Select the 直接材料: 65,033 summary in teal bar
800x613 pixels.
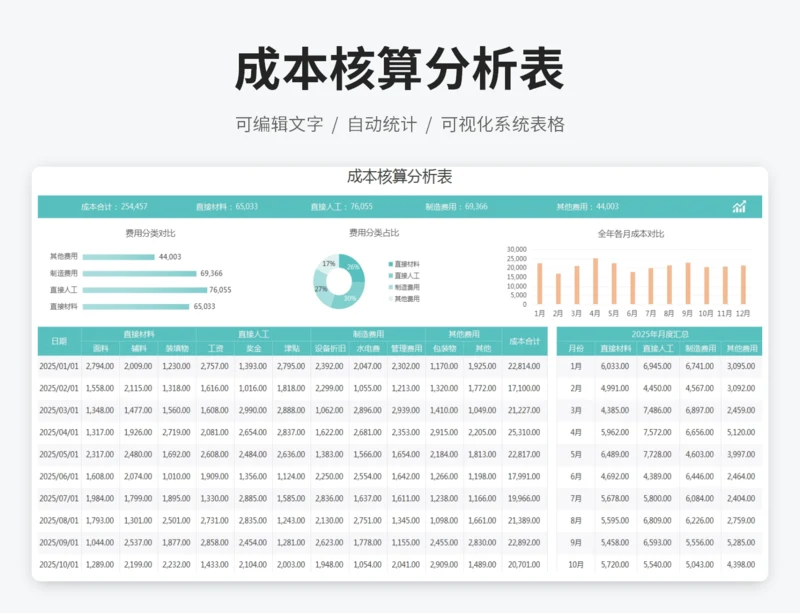pos(227,207)
